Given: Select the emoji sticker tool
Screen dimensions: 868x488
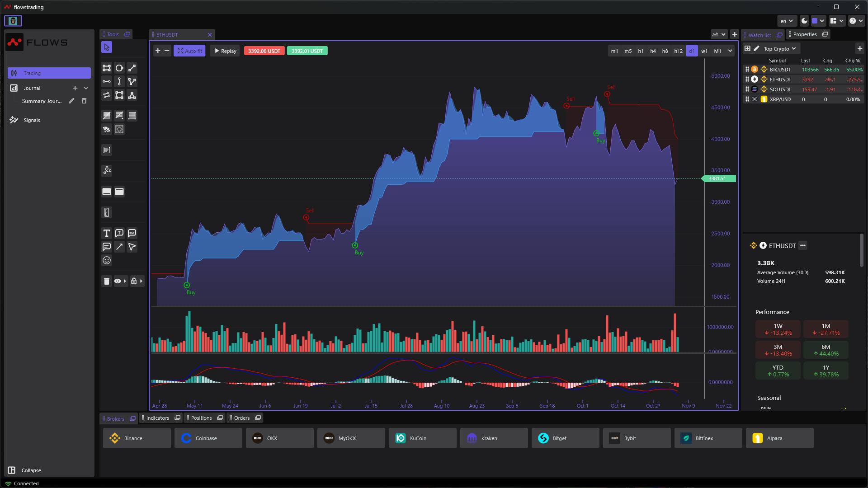Looking at the screenshot, I should 107,260.
